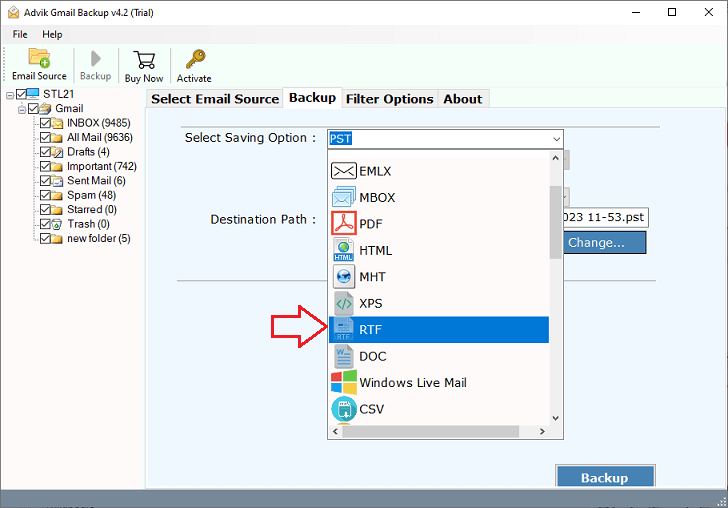Toggle the Spam (48) checkbox
Screen dimensions: 728x508
click(x=45, y=195)
